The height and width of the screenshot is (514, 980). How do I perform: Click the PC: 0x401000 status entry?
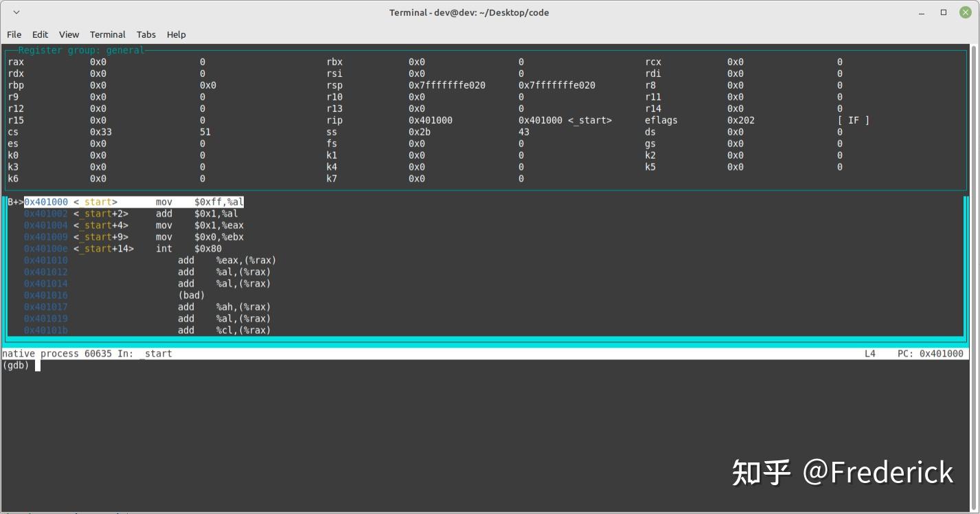tap(931, 353)
